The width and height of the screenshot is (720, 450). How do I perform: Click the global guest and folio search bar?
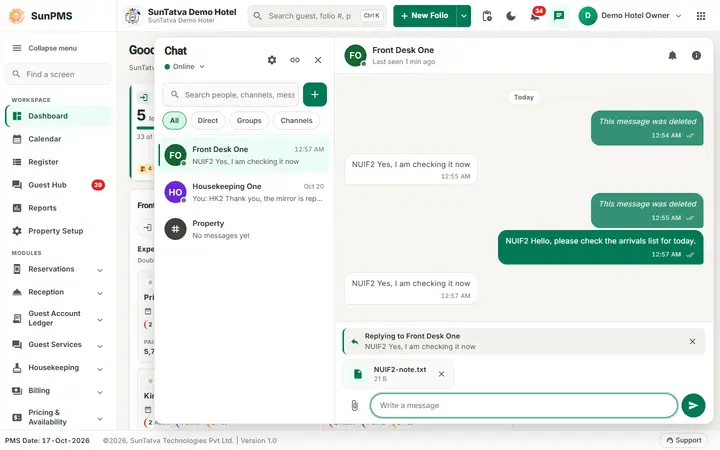coord(317,16)
